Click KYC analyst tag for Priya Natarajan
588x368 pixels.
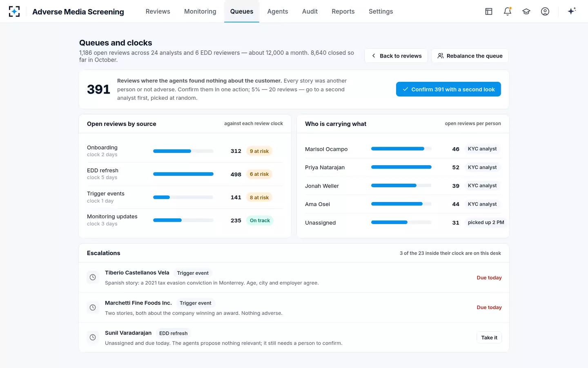click(x=482, y=167)
